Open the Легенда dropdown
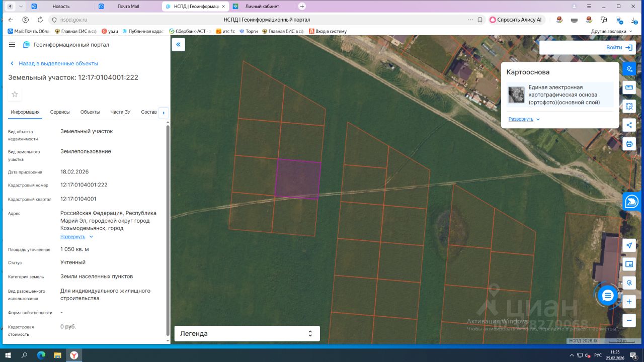Viewport: 644px width, 362px height. pyautogui.click(x=247, y=333)
